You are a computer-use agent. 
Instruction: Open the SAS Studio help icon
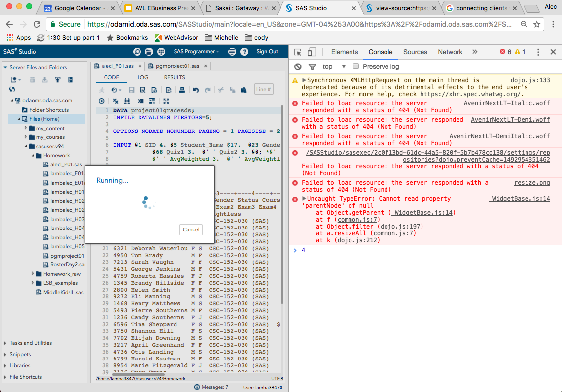[x=244, y=52]
